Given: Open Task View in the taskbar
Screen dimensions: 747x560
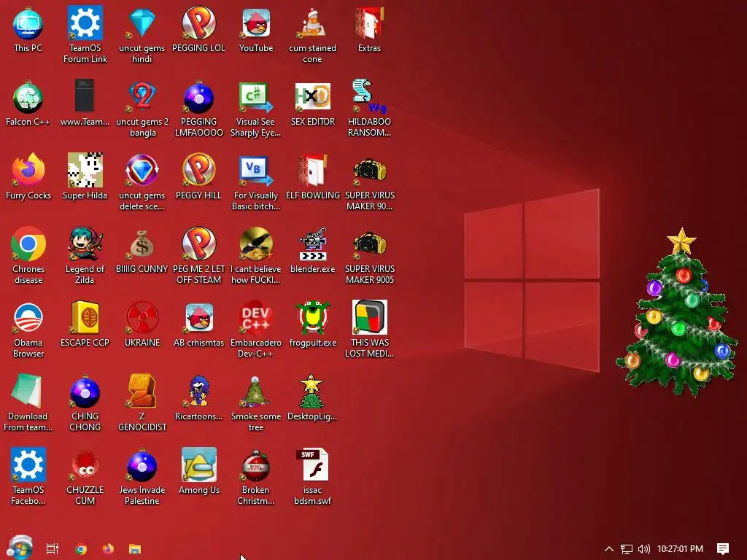Looking at the screenshot, I should (53, 549).
